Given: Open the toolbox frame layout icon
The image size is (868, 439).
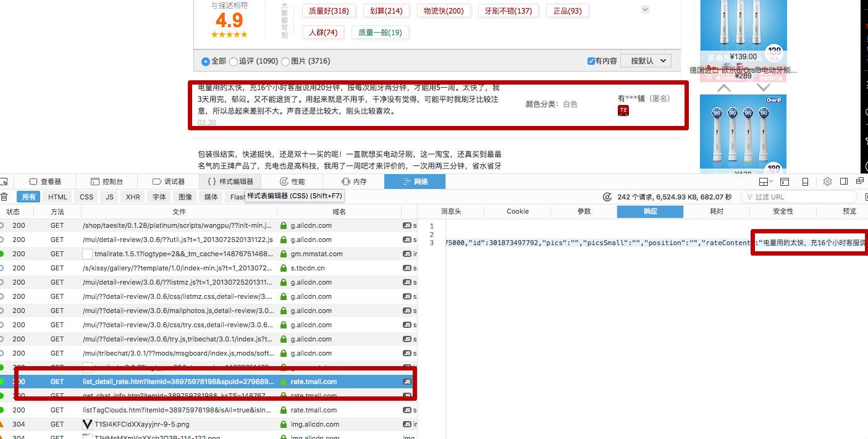Looking at the screenshot, I should click(x=766, y=182).
